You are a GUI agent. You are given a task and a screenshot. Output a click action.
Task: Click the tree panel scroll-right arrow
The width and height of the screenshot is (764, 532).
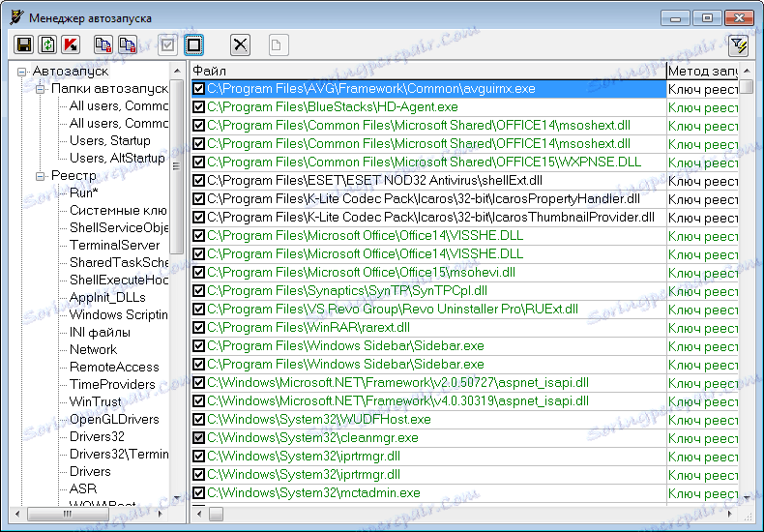coord(162,514)
